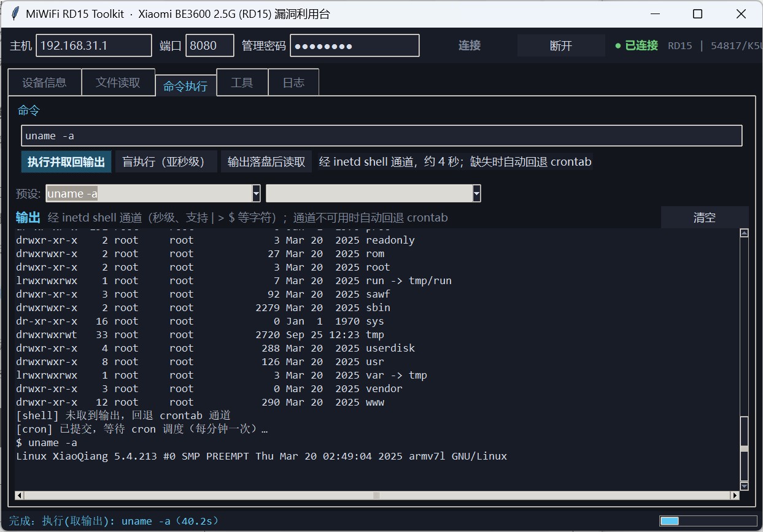Viewport: 763px width, 532px height.
Task: Open the 工具 tab
Action: coord(242,82)
